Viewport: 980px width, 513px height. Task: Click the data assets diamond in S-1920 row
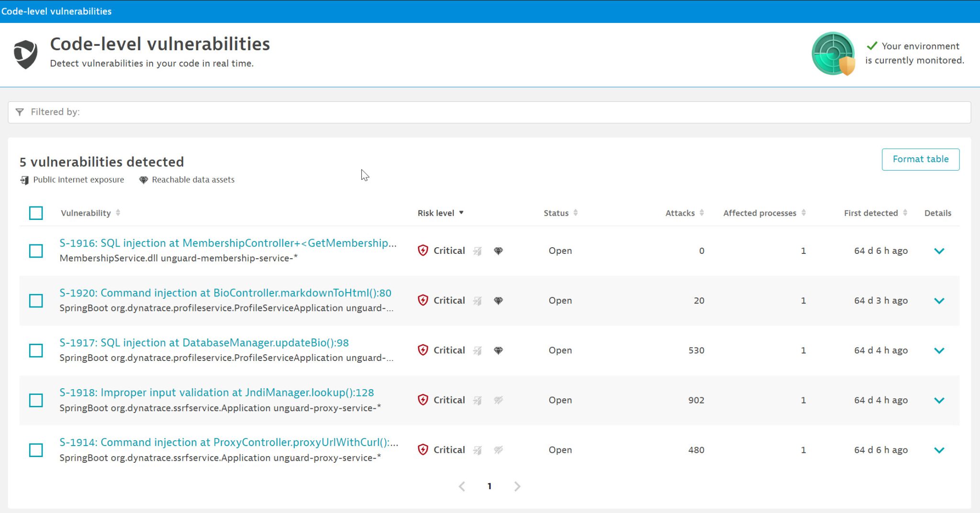click(x=498, y=301)
